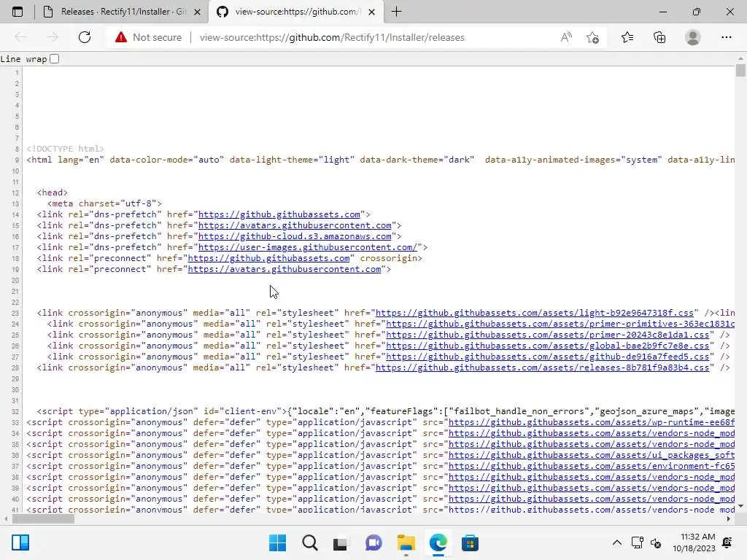Viewport: 747px width, 560px height.
Task: Click the Not secure warning indicator
Action: point(148,37)
